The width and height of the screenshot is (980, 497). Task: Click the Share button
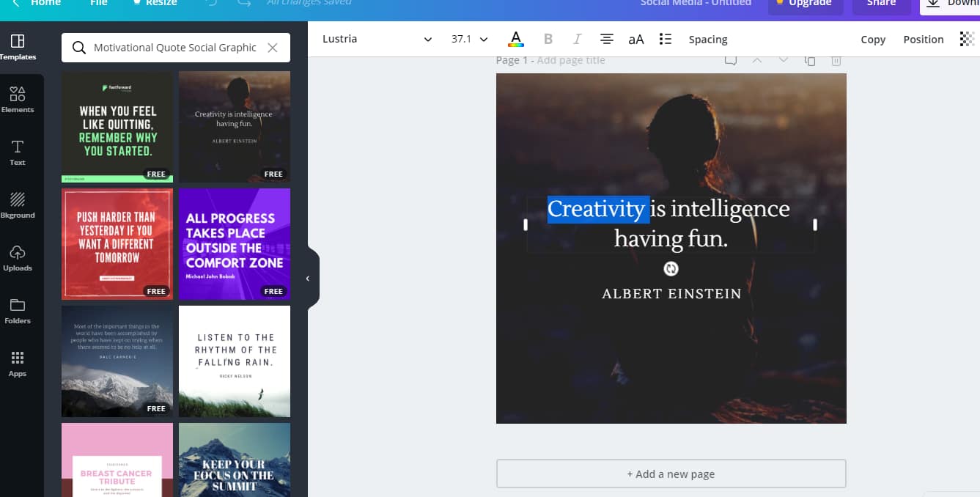pos(882,4)
